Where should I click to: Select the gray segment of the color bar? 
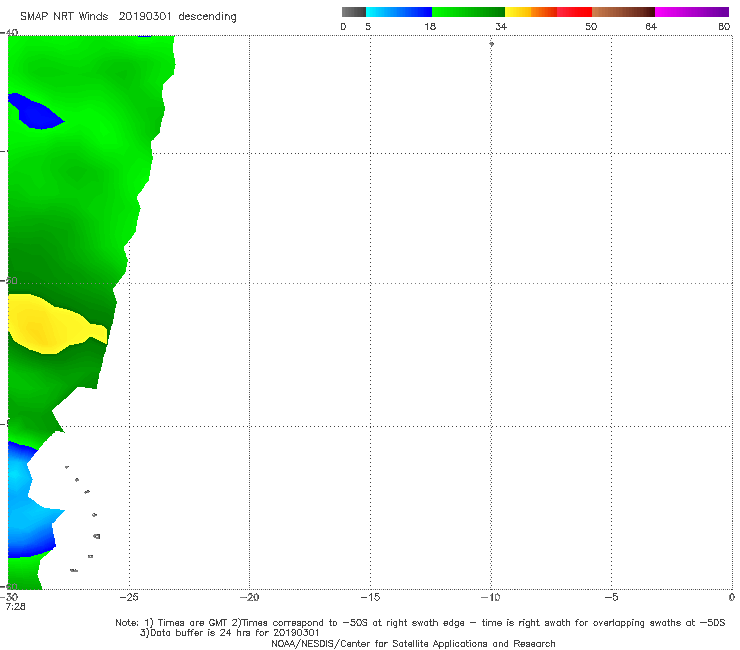pos(354,12)
